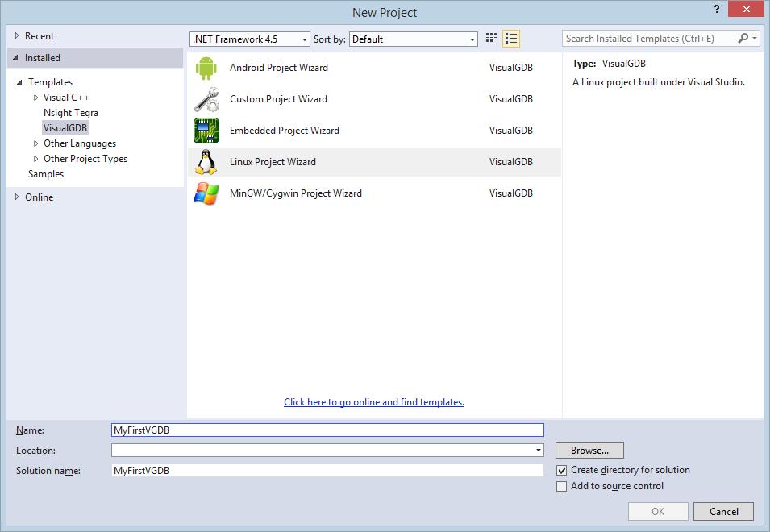This screenshot has height=532, width=770.
Task: Switch to small icons grid view
Action: (491, 39)
